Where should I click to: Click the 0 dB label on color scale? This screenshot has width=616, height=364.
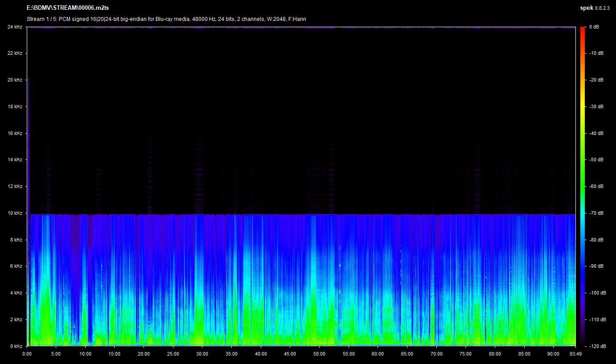tap(595, 27)
